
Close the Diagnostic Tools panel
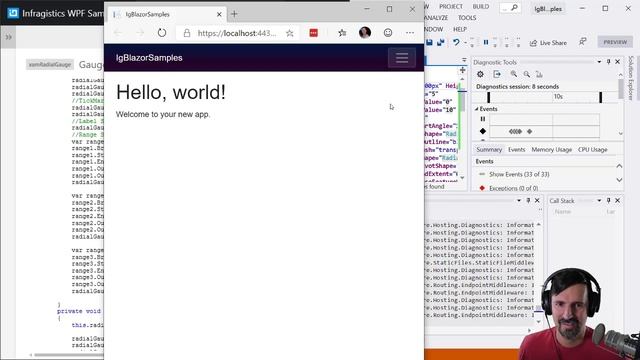[618, 62]
